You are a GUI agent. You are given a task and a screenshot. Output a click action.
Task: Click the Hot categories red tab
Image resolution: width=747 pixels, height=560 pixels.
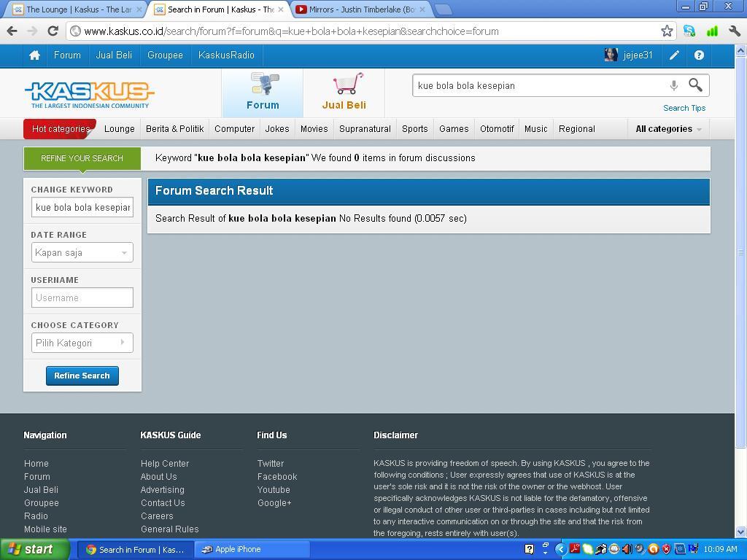(60, 129)
